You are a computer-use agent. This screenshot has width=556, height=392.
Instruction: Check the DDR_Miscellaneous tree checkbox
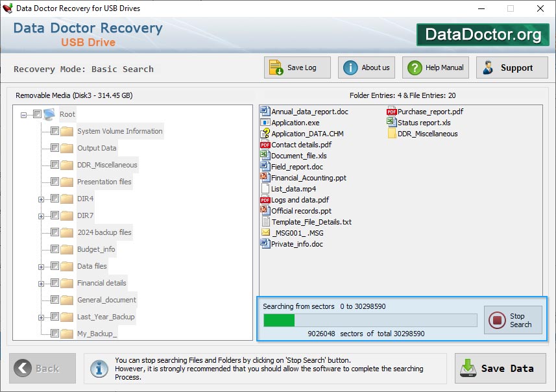[x=54, y=164]
